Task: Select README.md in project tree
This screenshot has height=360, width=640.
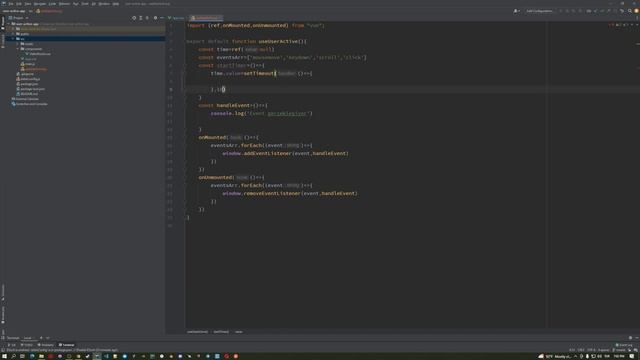Action: pyautogui.click(x=27, y=94)
